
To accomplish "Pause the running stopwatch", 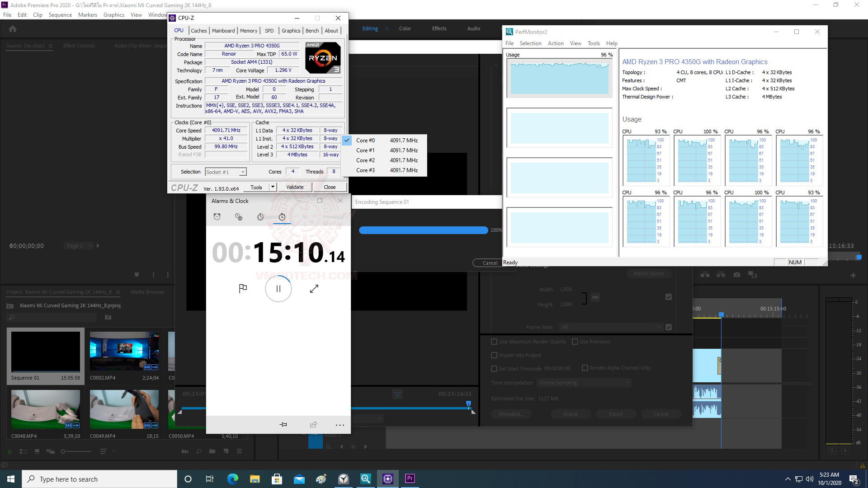I will 278,288.
